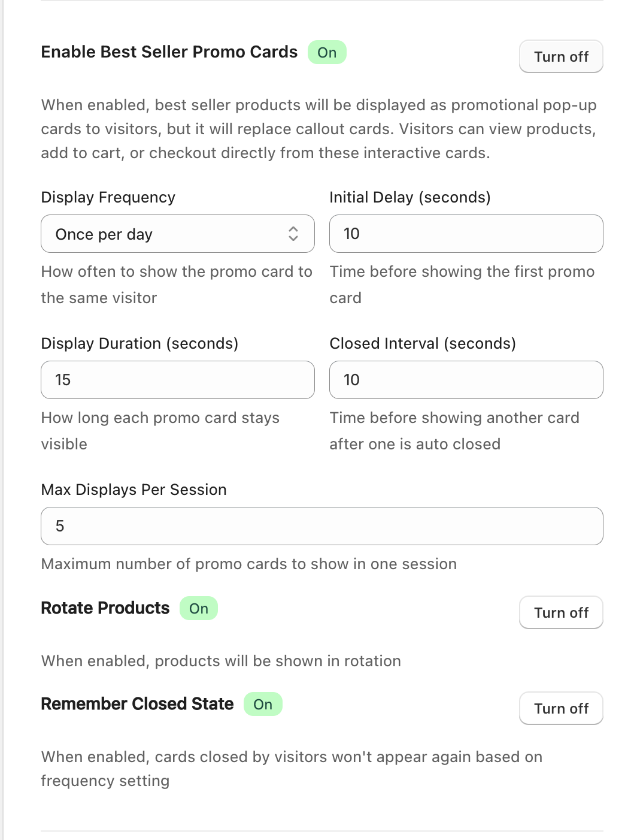Click the Closed Interval (seconds) label
Screen dimensions: 637x840
[423, 343]
